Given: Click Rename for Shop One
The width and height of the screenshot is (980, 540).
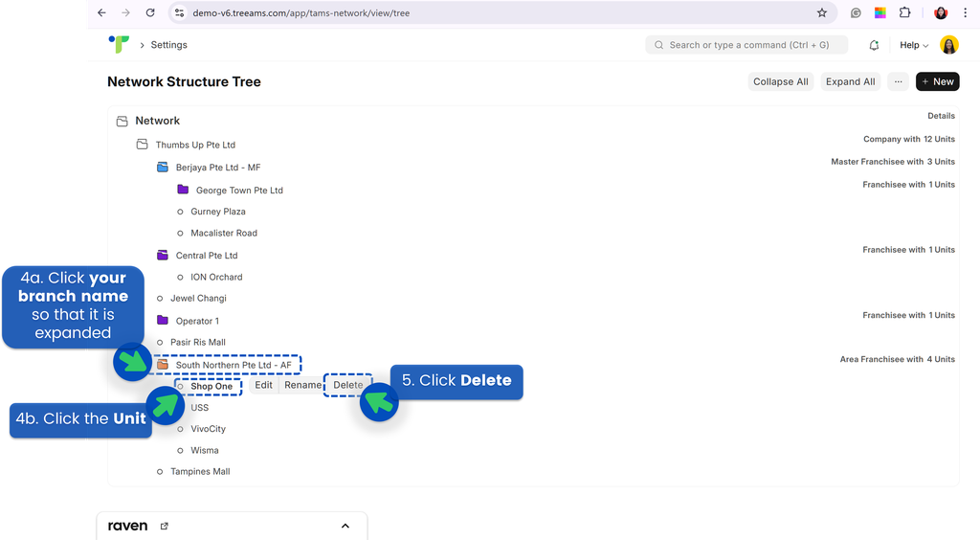Looking at the screenshot, I should tap(302, 385).
